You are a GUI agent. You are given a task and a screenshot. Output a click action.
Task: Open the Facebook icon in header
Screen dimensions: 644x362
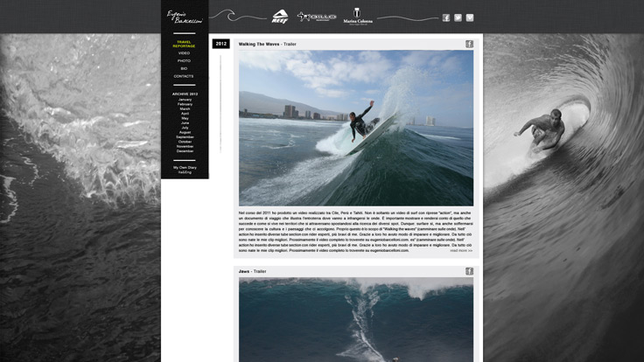[446, 17]
